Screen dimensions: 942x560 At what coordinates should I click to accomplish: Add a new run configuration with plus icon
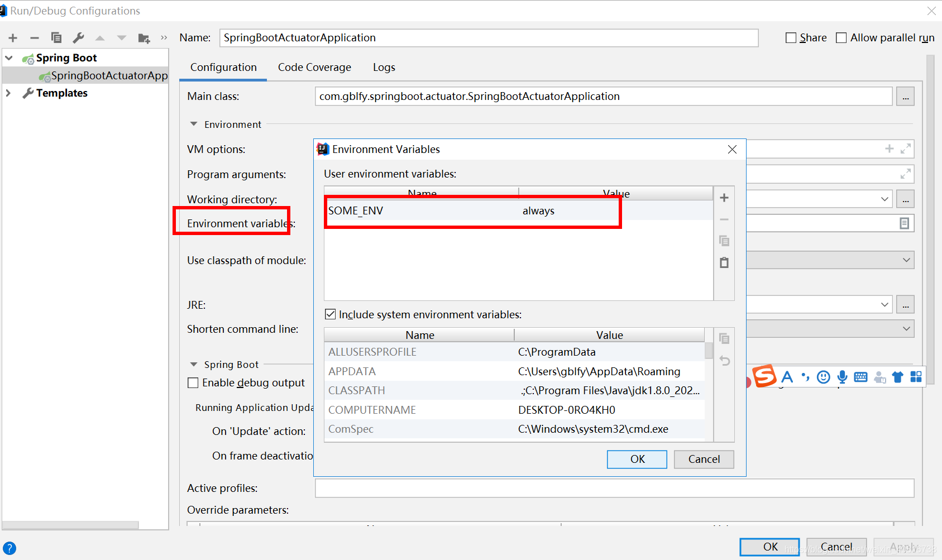tap(13, 38)
